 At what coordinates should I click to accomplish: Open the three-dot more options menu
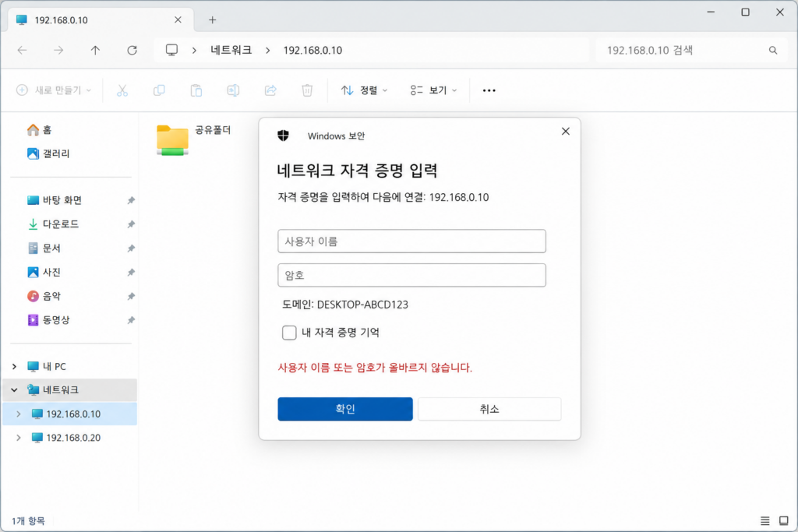coord(489,90)
